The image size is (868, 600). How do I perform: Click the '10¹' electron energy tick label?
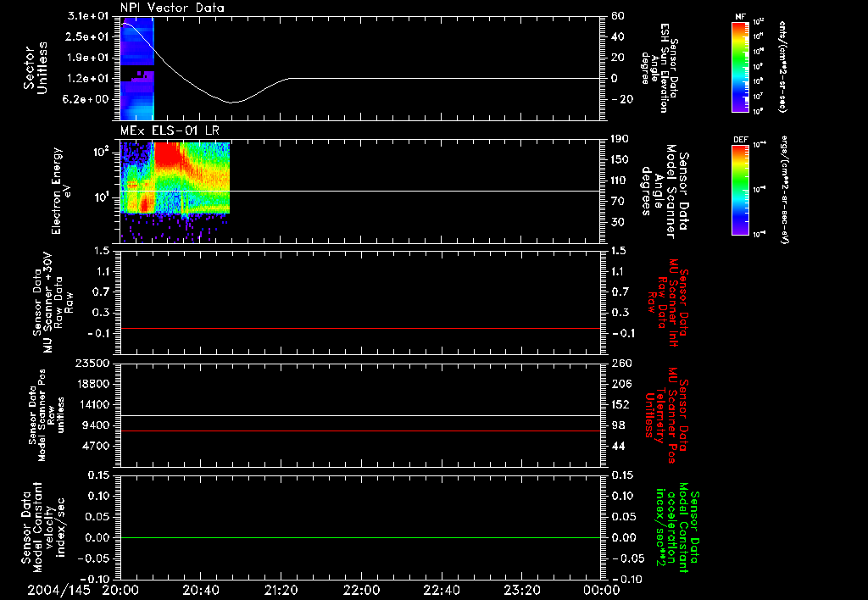(102, 197)
